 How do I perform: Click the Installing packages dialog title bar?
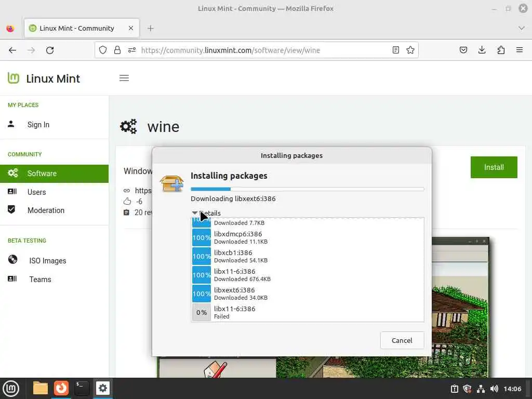point(292,155)
